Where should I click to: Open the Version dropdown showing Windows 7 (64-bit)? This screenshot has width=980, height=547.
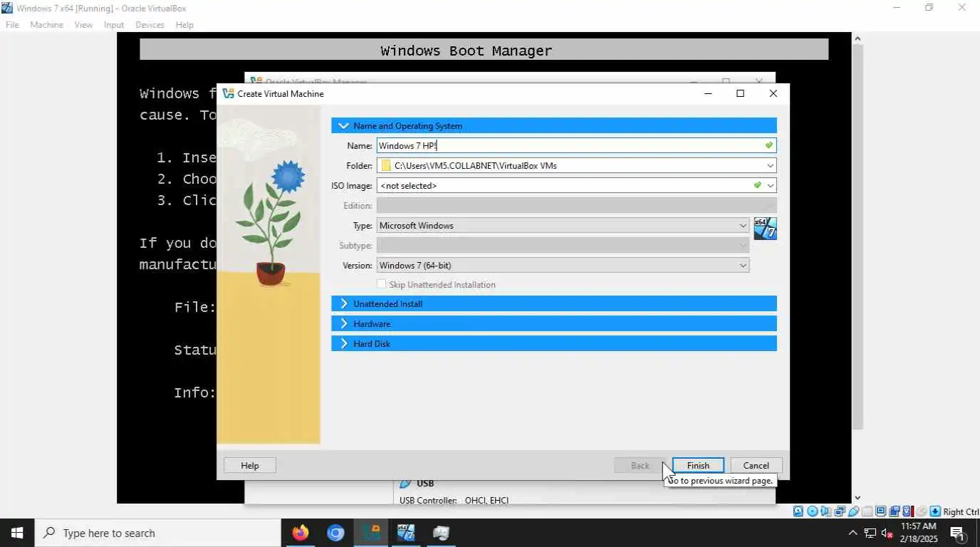[x=563, y=266]
